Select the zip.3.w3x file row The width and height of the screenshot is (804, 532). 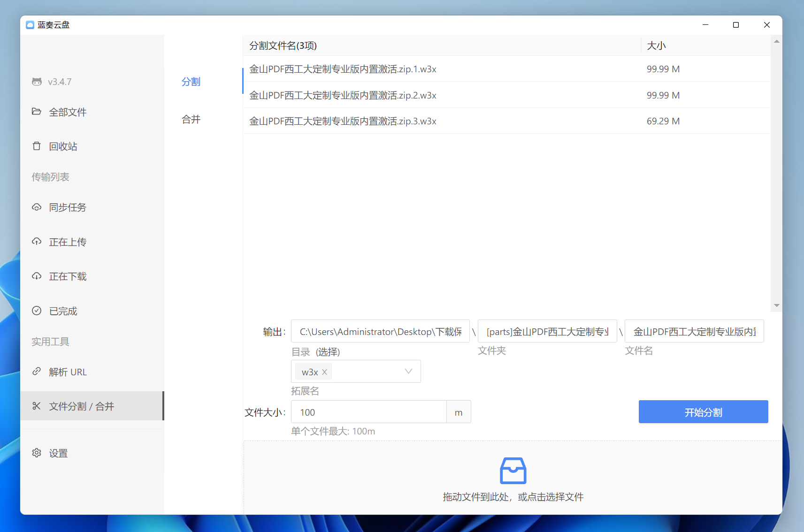507,121
